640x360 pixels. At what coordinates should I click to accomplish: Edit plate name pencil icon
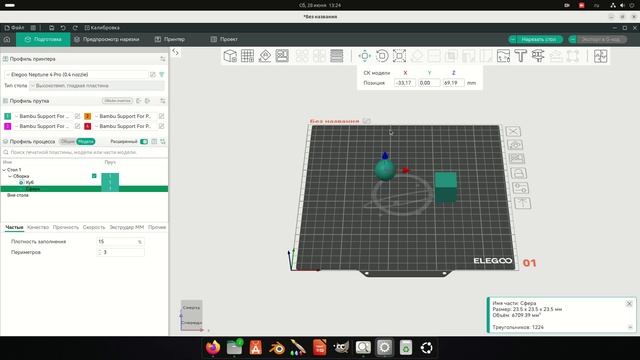coord(367,121)
